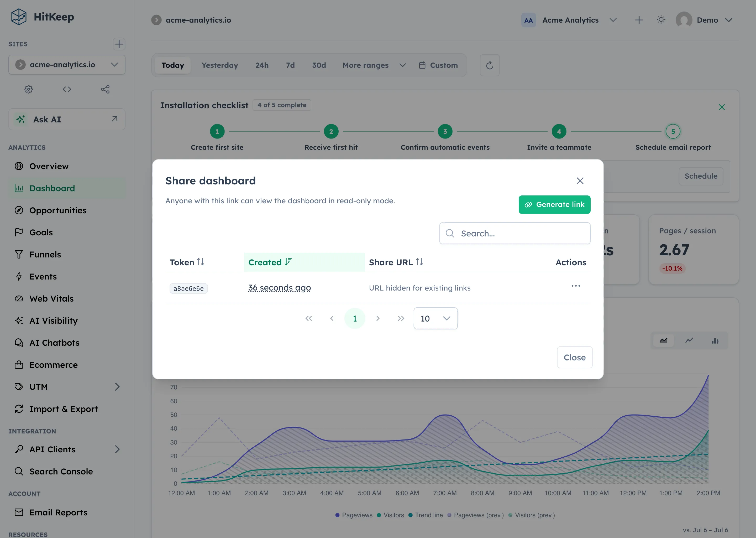The height and width of the screenshot is (538, 756).
Task: Select Today date range
Action: [173, 65]
